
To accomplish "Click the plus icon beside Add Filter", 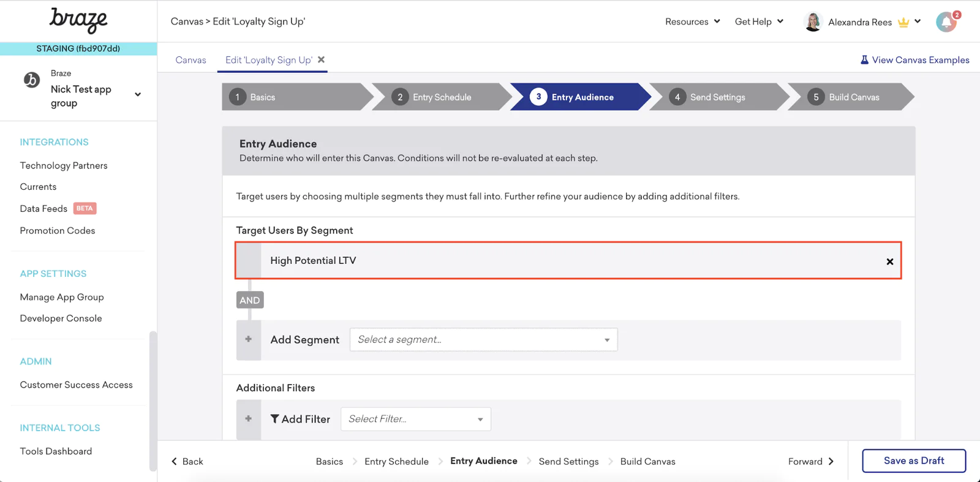I will pos(249,419).
